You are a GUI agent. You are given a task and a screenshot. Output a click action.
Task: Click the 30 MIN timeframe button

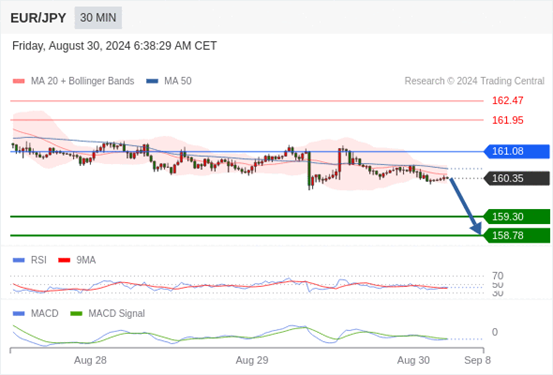pyautogui.click(x=98, y=18)
